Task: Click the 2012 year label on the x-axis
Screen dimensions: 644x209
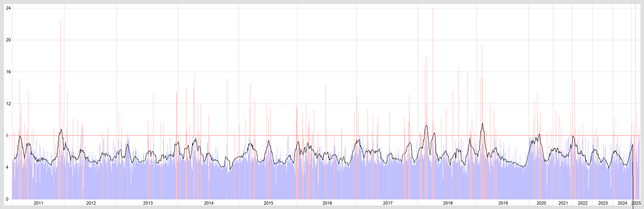Action: (x=91, y=203)
